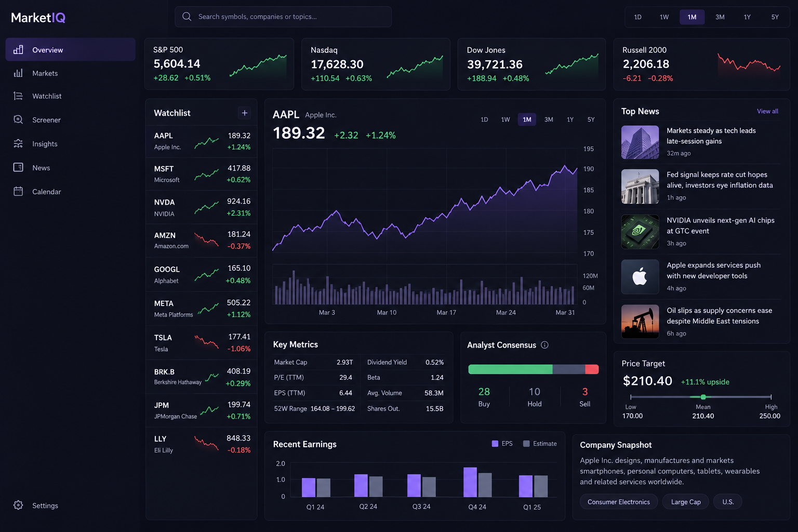Open the Fed signal news headline

(x=720, y=180)
